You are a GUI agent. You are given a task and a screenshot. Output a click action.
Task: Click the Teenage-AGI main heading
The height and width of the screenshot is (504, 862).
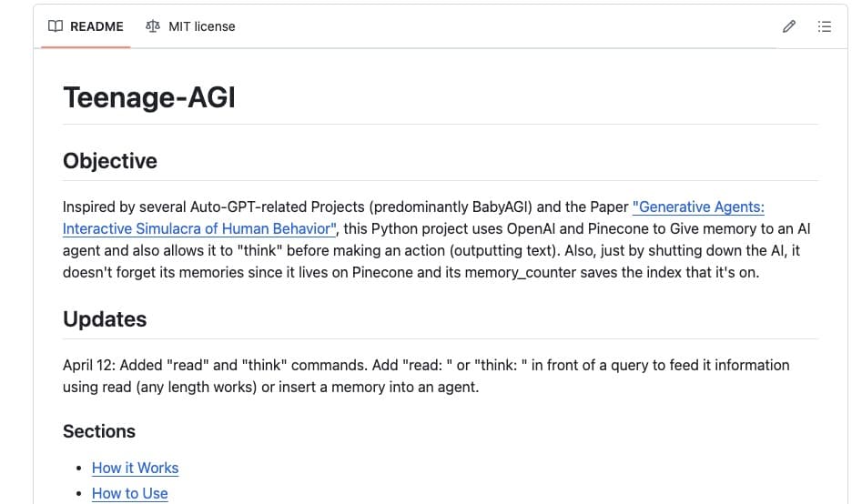pyautogui.click(x=149, y=97)
